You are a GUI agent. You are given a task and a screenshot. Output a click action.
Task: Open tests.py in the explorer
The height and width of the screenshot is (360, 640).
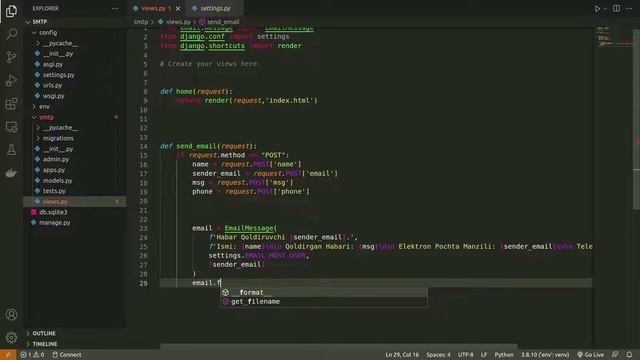click(x=75, y=191)
